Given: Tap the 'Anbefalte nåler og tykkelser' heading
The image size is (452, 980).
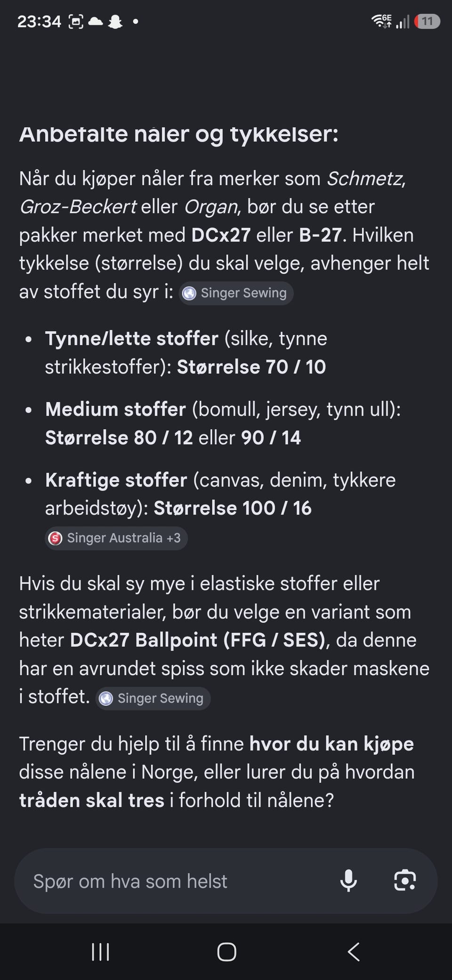Looking at the screenshot, I should pyautogui.click(x=179, y=134).
